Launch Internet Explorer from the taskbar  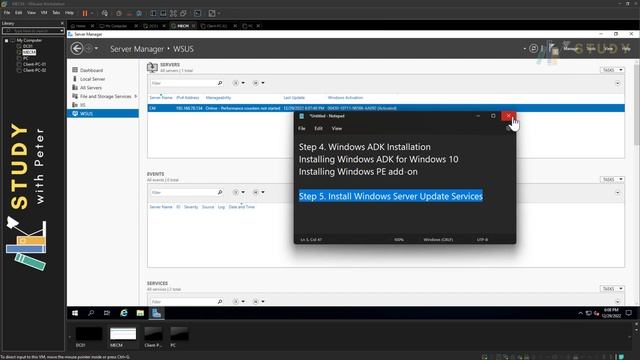click(124, 313)
